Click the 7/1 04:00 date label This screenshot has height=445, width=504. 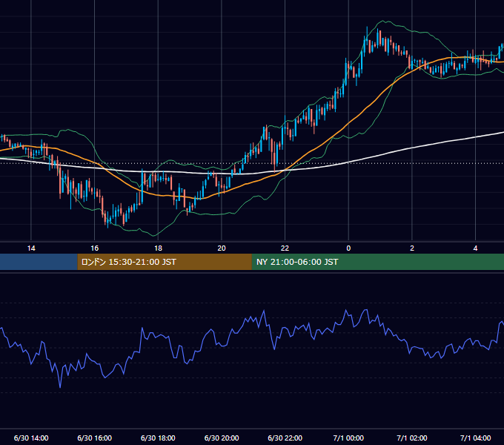[475, 438]
